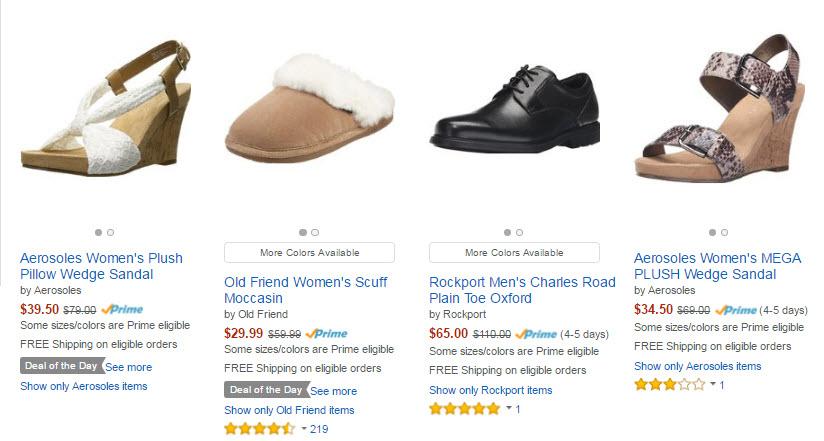Screen dimensions: 824x441
Task: Open Aerosoles Women's Plush Pillow Wedge Sandal link
Action: 101,266
